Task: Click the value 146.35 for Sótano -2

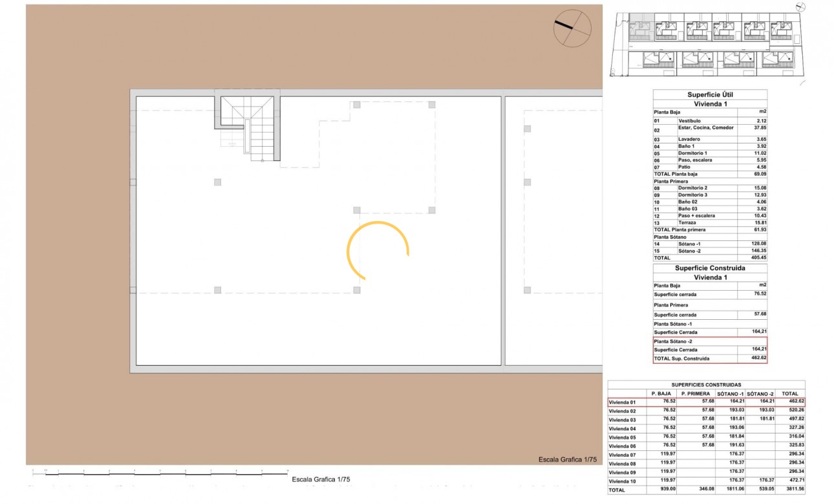Action: (758, 251)
